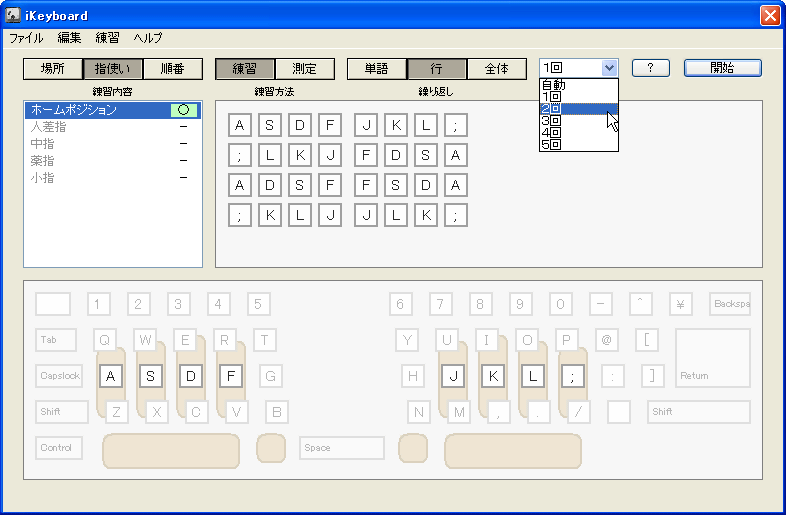The image size is (786, 515).
Task: Select 薬指 in the practice list
Action: [x=113, y=161]
